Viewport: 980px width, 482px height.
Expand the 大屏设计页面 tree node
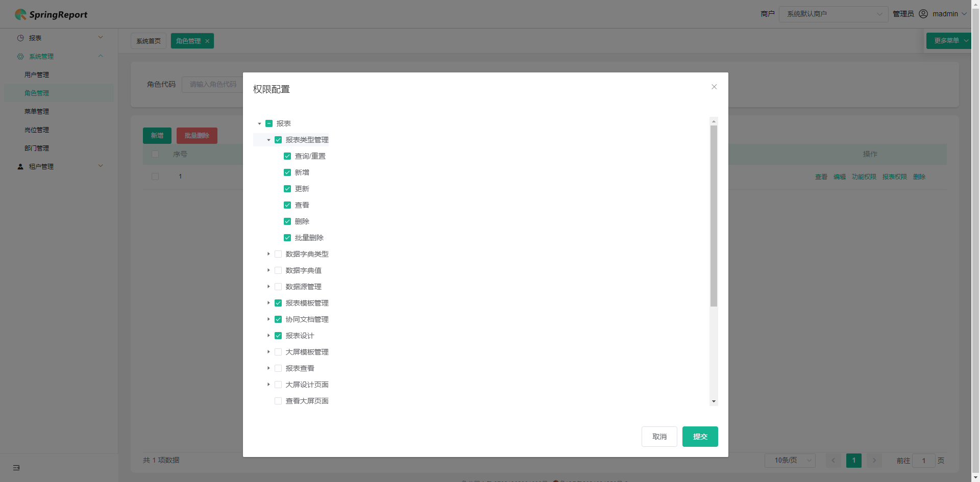pyautogui.click(x=268, y=385)
